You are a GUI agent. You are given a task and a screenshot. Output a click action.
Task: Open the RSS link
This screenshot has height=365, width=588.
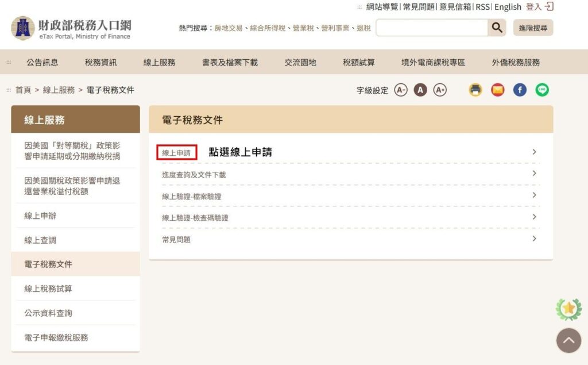(482, 7)
